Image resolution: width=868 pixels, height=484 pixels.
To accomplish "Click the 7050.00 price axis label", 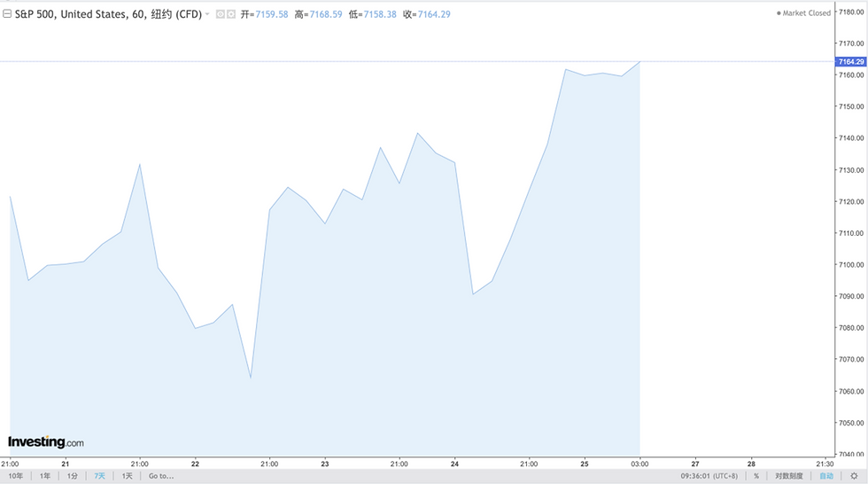I will (851, 423).
